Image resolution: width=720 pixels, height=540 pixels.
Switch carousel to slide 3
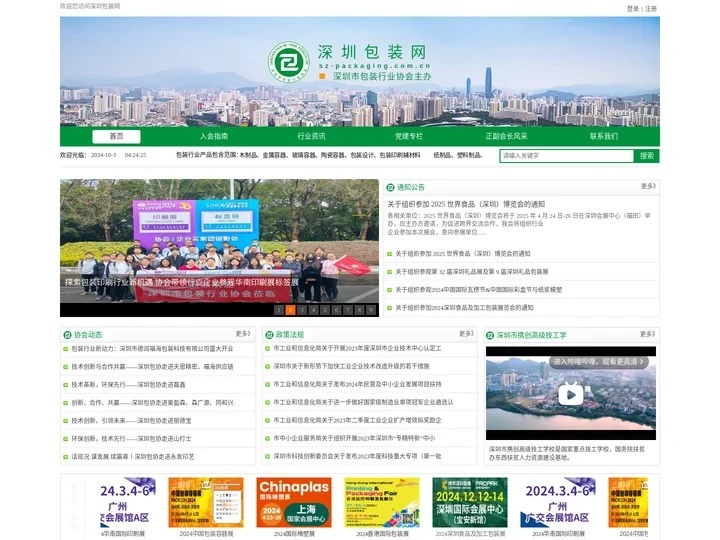[x=302, y=310]
